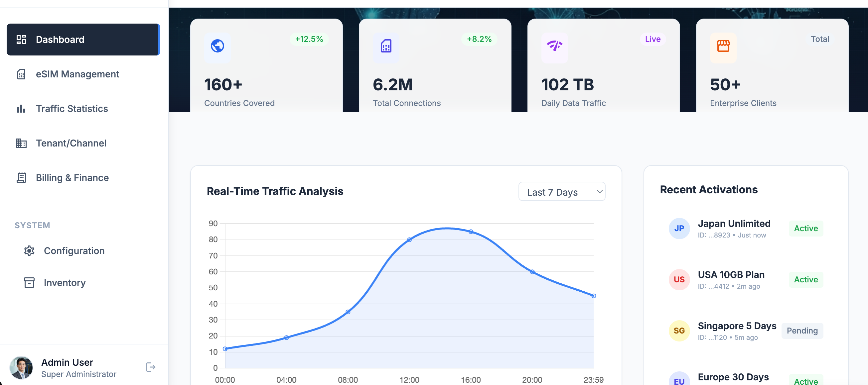This screenshot has width=868, height=385.
Task: Click the Active badge for Japan Unlimited
Action: pos(806,229)
